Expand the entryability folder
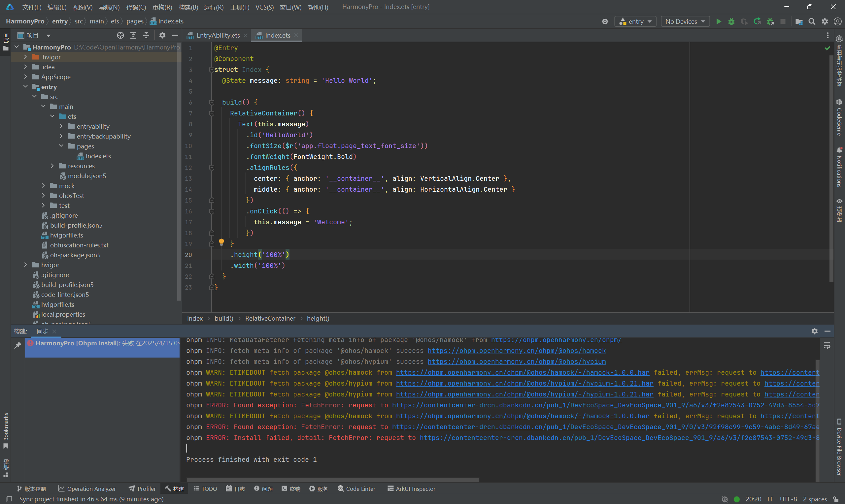Image resolution: width=845 pixels, height=504 pixels. point(61,126)
